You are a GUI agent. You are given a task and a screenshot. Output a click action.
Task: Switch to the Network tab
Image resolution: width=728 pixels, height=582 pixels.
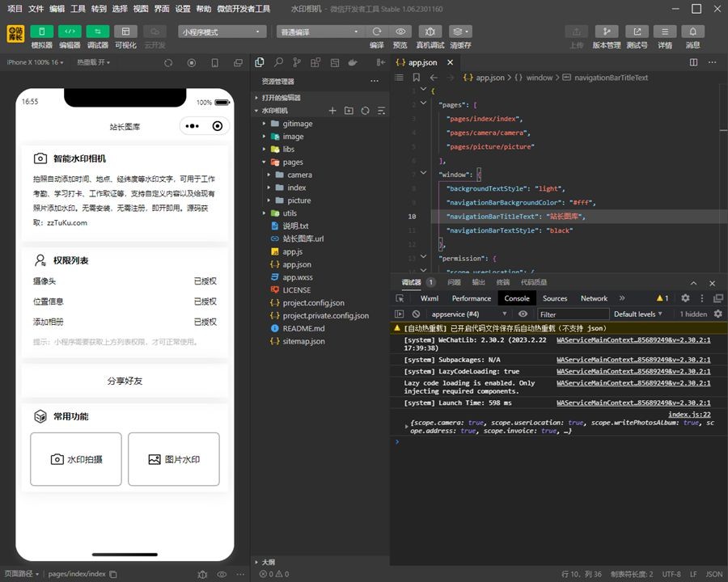click(x=594, y=298)
